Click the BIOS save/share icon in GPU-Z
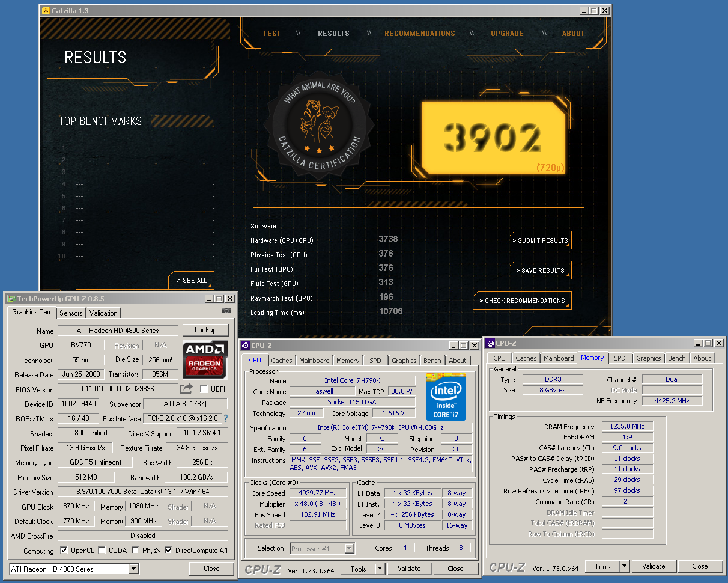Viewport: 728px width, 583px height. pyautogui.click(x=187, y=389)
